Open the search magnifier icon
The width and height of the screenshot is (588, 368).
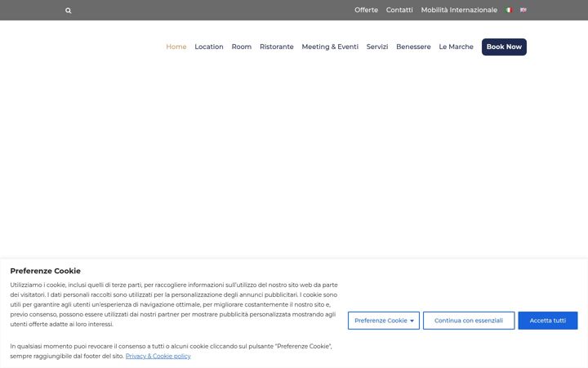click(x=69, y=11)
